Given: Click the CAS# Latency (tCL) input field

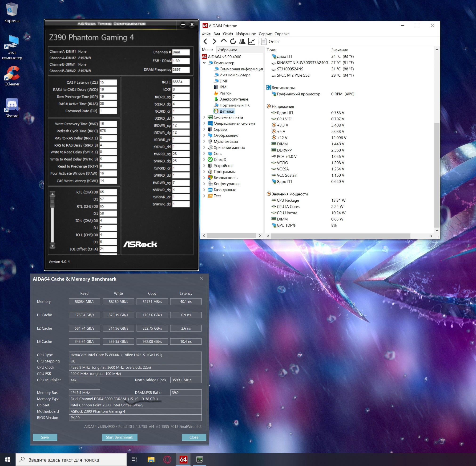Looking at the screenshot, I should click(x=108, y=82).
